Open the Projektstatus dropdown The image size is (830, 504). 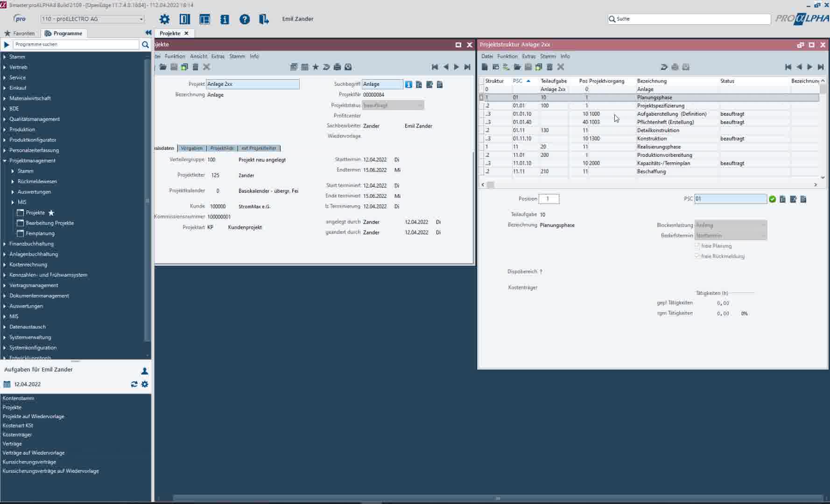click(393, 105)
